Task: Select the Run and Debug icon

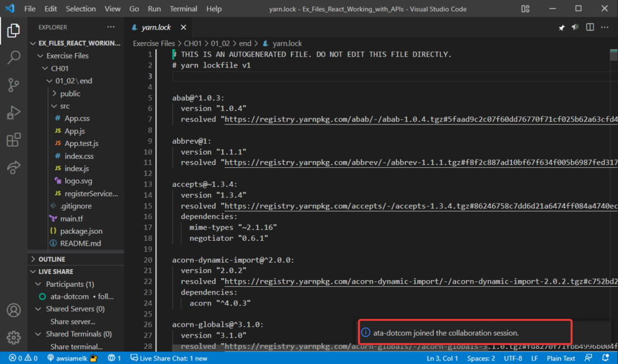Action: (x=13, y=112)
